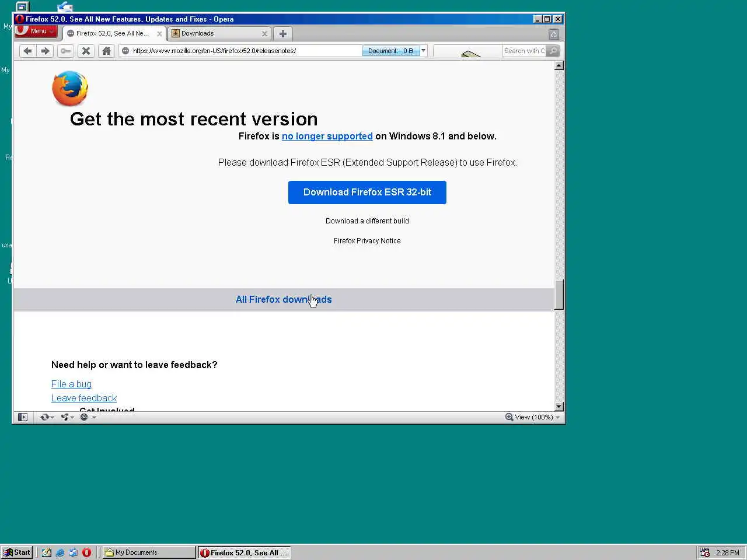Screen dimensions: 747x560
Task: Stop page loading with the X button
Action: pyautogui.click(x=86, y=51)
